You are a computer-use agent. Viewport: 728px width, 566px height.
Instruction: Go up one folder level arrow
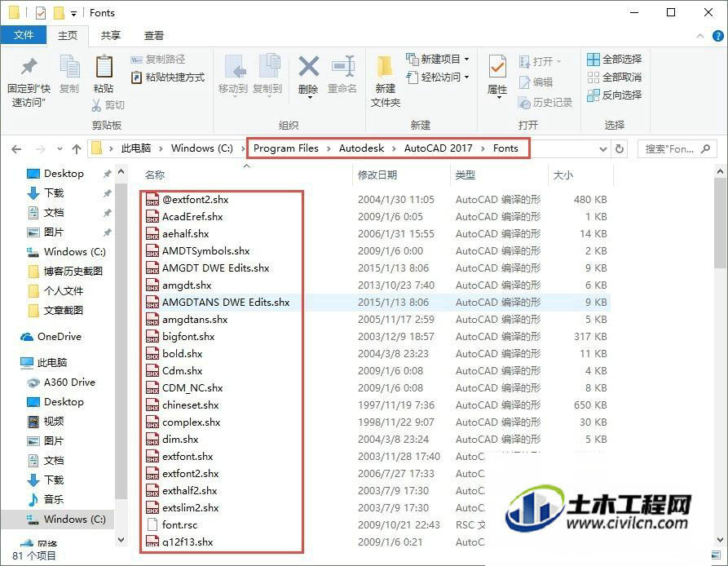click(x=77, y=149)
